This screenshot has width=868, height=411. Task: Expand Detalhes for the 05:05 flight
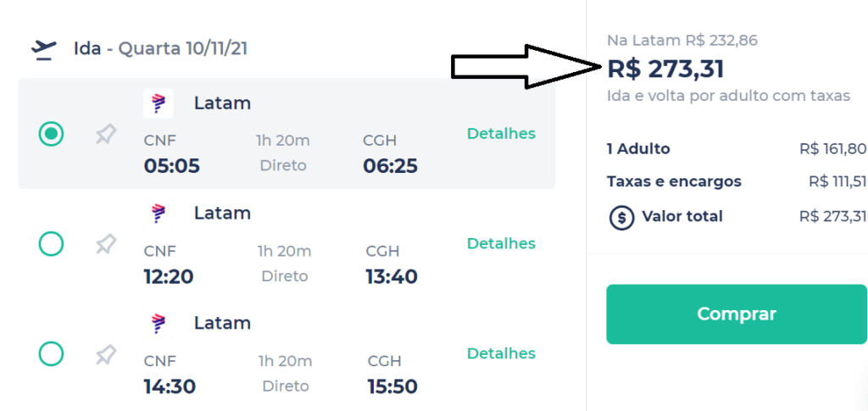click(501, 134)
